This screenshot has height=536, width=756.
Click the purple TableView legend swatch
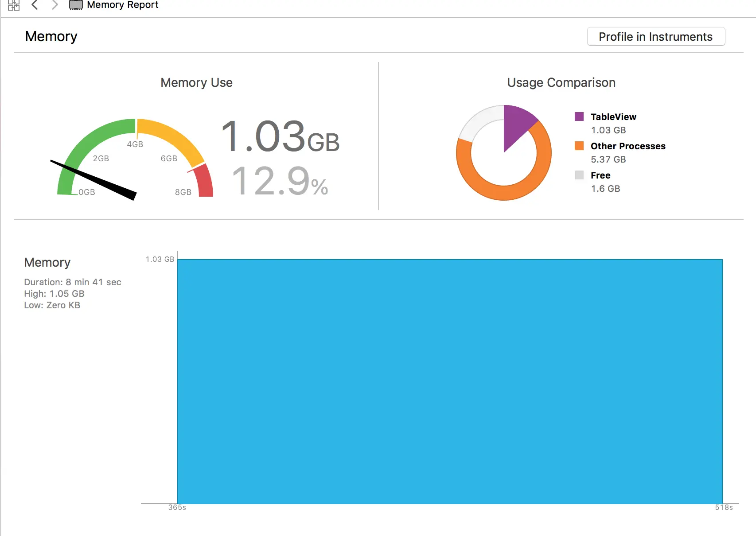579,117
